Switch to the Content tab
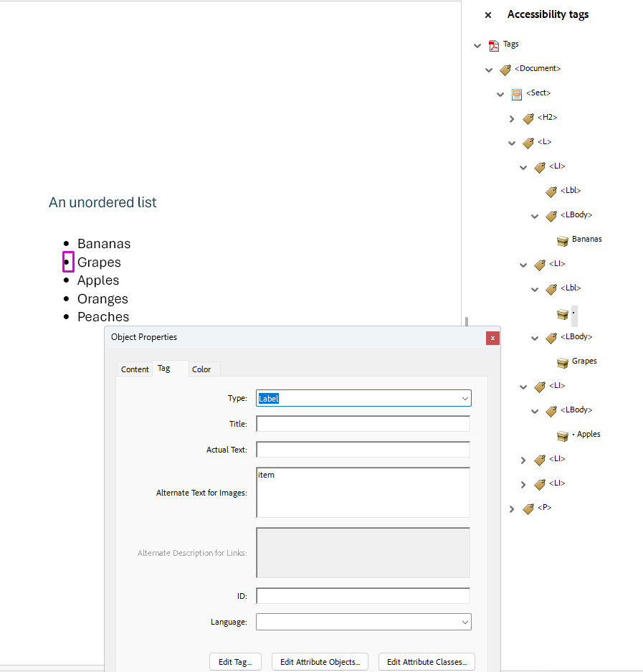This screenshot has height=672, width=643. [134, 369]
